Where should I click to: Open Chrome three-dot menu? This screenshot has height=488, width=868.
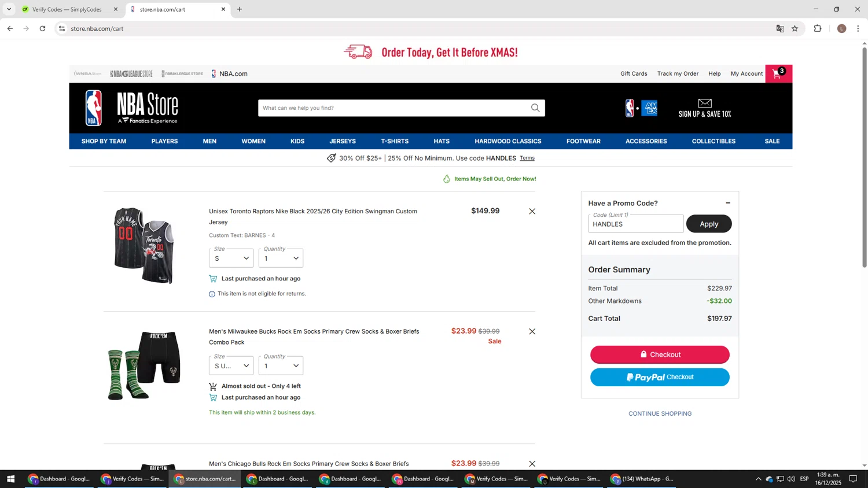[858, 28]
